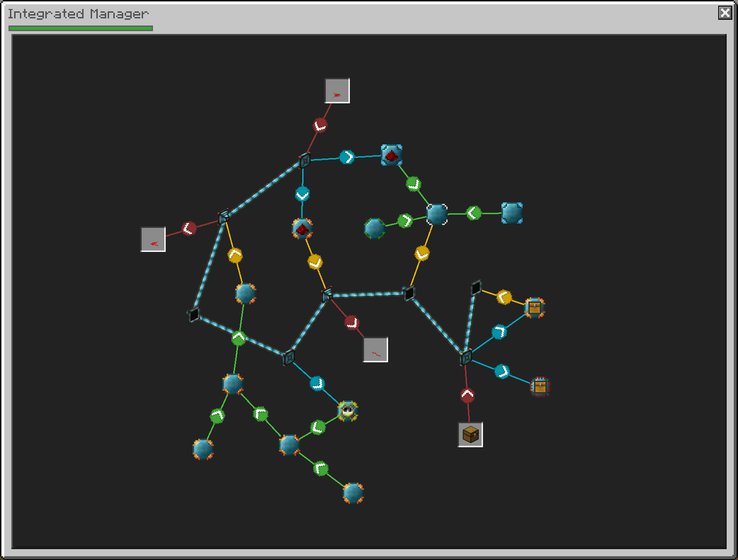
Task: Click green chevron above the lowest sphere
Action: [320, 469]
